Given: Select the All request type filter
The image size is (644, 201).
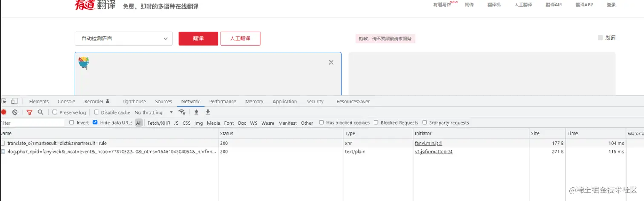Looking at the screenshot, I should (139, 123).
